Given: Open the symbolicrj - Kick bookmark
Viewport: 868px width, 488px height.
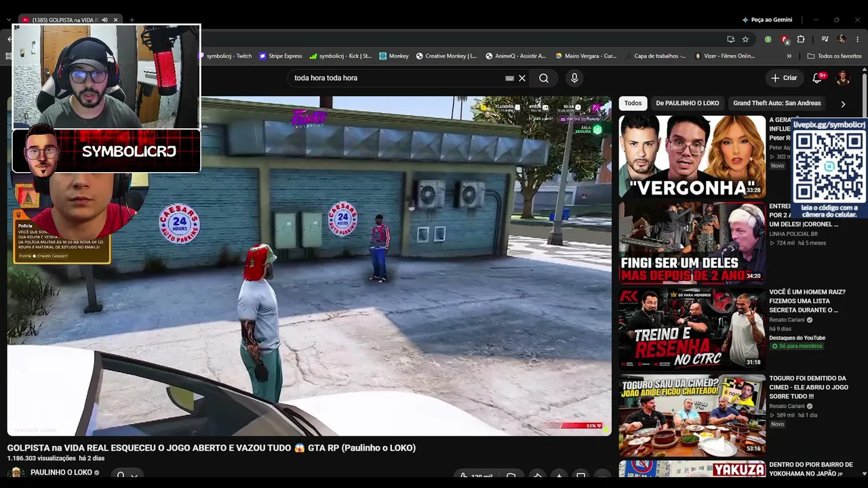Looking at the screenshot, I should click(x=341, y=56).
